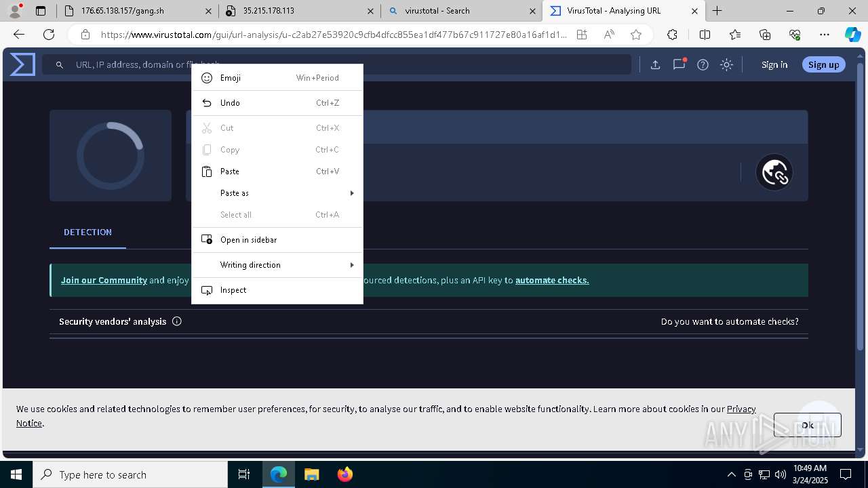Click the browser address bar URL

(334, 35)
